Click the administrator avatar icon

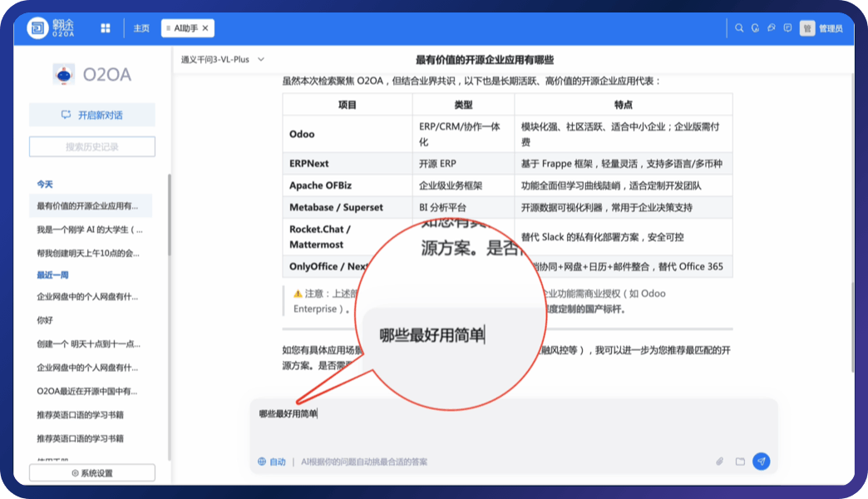click(x=806, y=28)
